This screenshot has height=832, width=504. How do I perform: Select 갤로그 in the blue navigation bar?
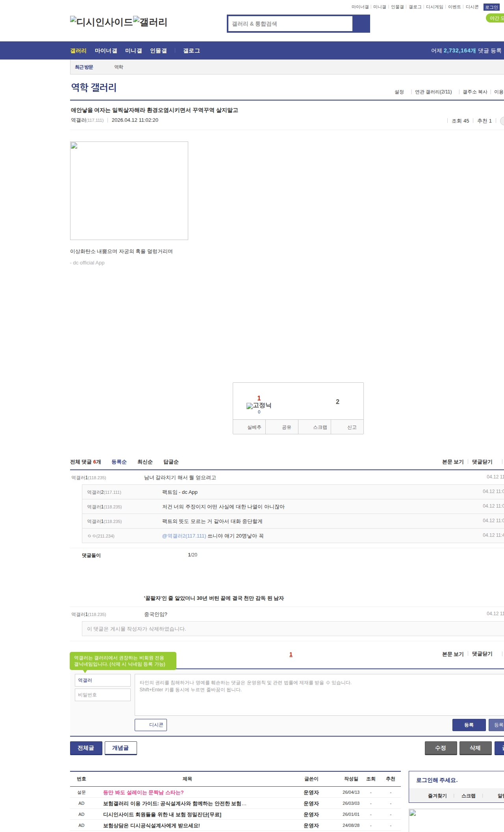click(191, 51)
